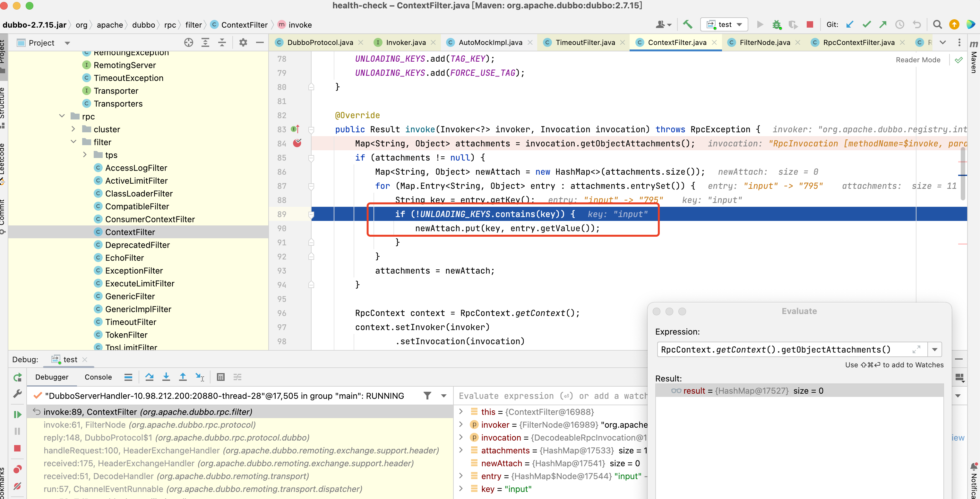Open Search Everywhere magnifier

(x=937, y=24)
